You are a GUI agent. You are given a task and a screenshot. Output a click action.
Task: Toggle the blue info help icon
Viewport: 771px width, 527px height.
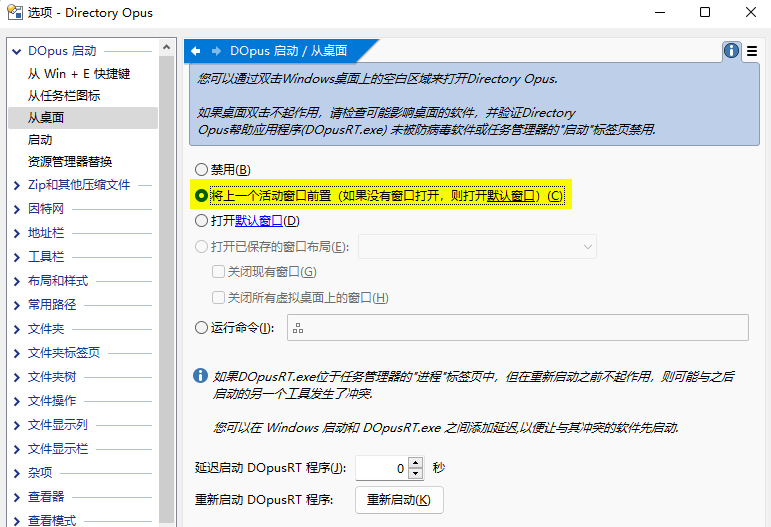point(731,51)
